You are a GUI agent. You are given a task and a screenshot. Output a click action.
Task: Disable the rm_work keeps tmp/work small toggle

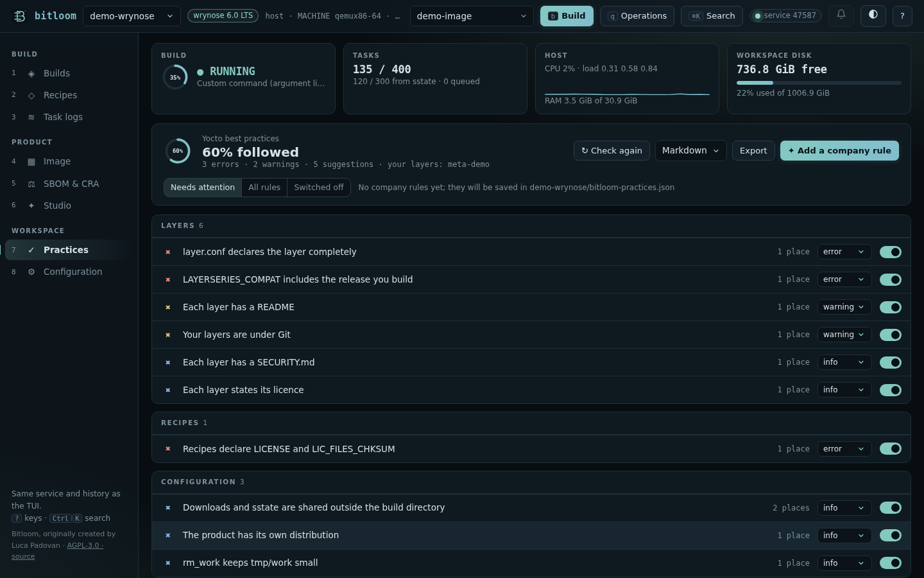(x=891, y=563)
